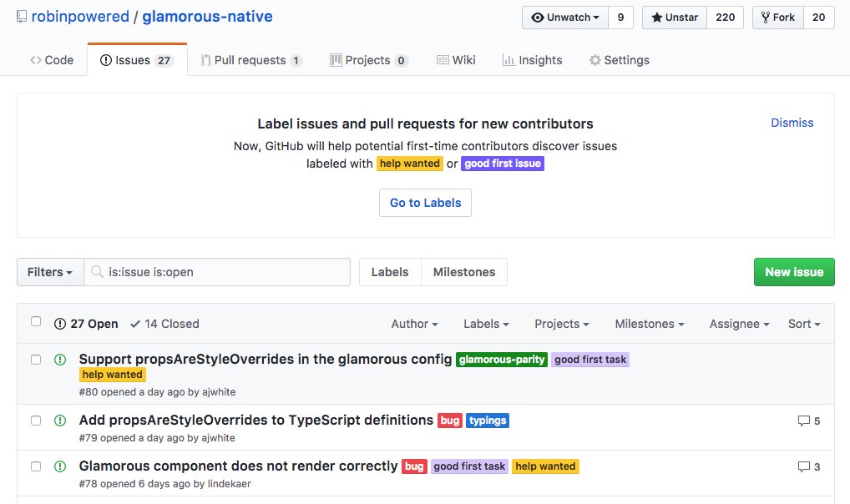The width and height of the screenshot is (850, 504).
Task: Check the box for issue #78
Action: tap(36, 466)
